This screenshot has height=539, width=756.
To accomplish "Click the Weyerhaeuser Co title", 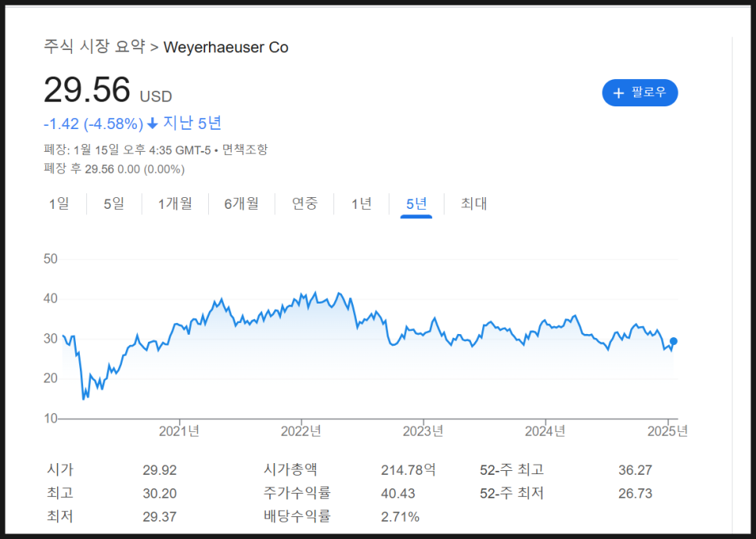I will point(225,47).
